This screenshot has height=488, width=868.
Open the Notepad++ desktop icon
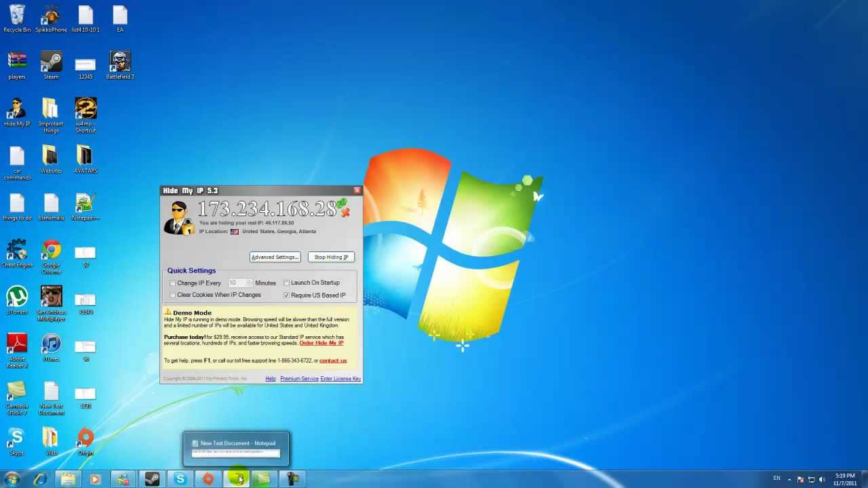tap(85, 205)
